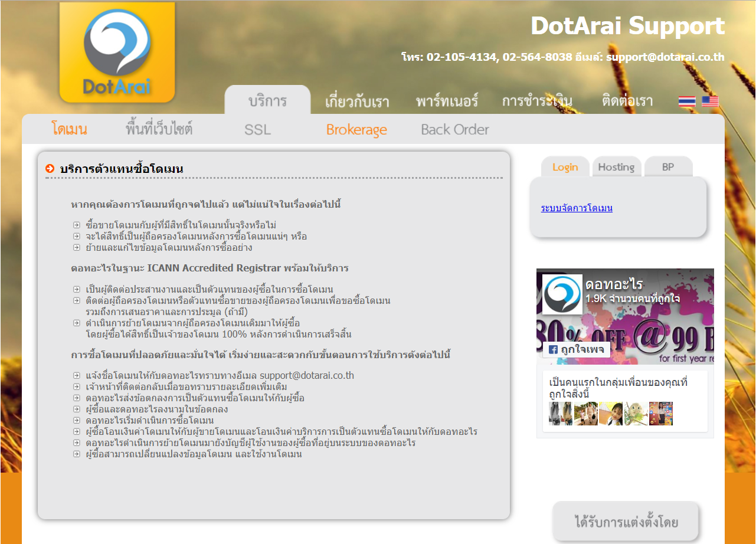This screenshot has height=544, width=756.
Task: Open the เกี่ยวกับเรา menu item
Action: pos(357,101)
